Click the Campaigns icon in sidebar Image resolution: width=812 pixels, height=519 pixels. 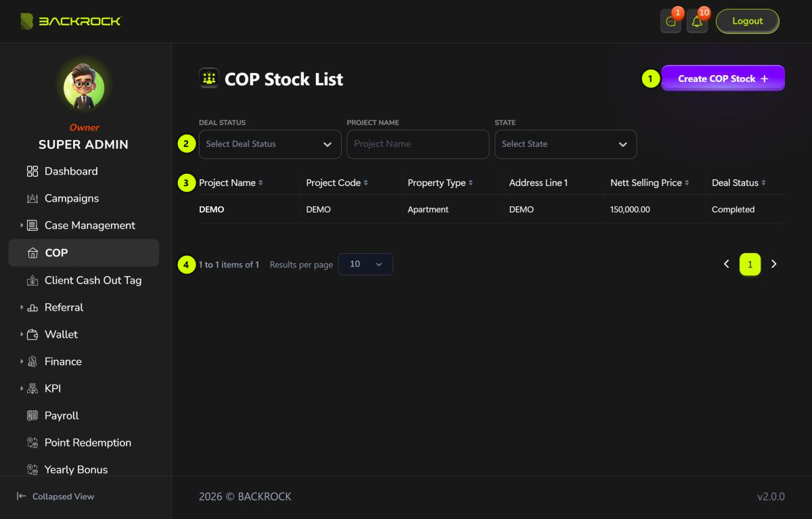[x=32, y=198]
